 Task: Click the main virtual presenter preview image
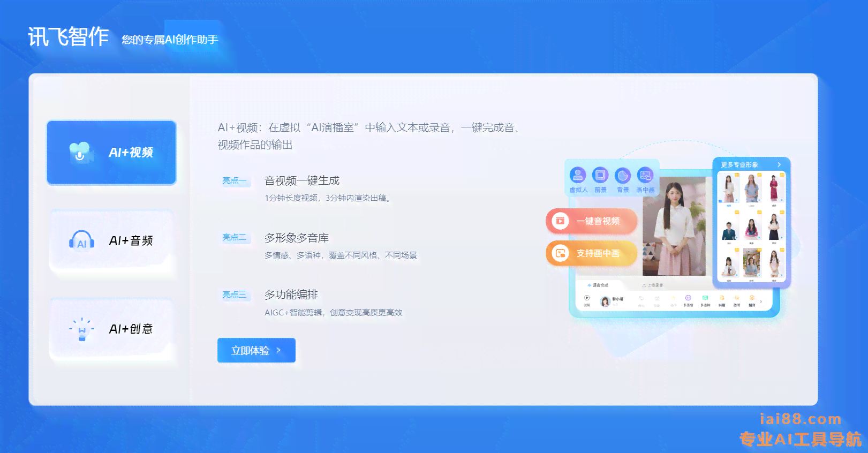click(x=674, y=226)
